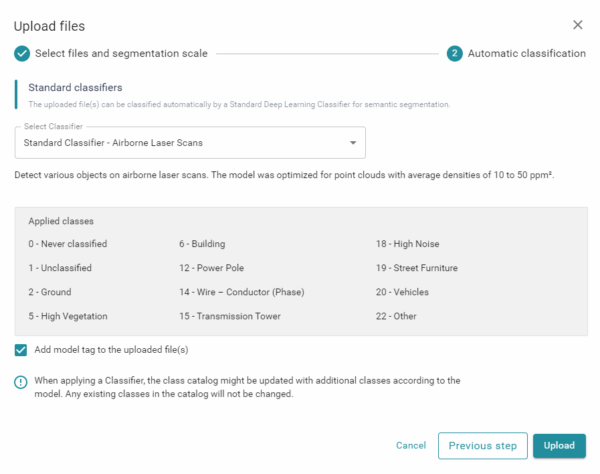Click the 18 - High Noise class
Image resolution: width=600 pixels, height=474 pixels.
(408, 243)
